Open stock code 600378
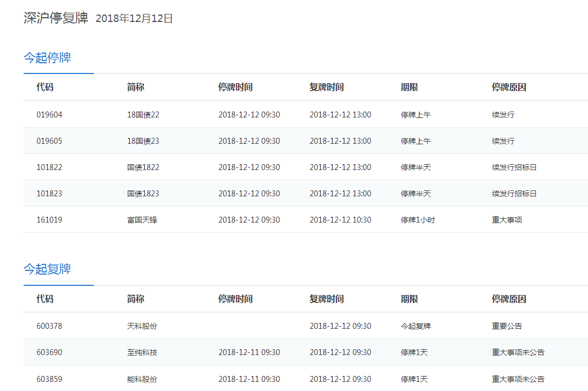Viewport: 588px width, 391px height. click(49, 326)
